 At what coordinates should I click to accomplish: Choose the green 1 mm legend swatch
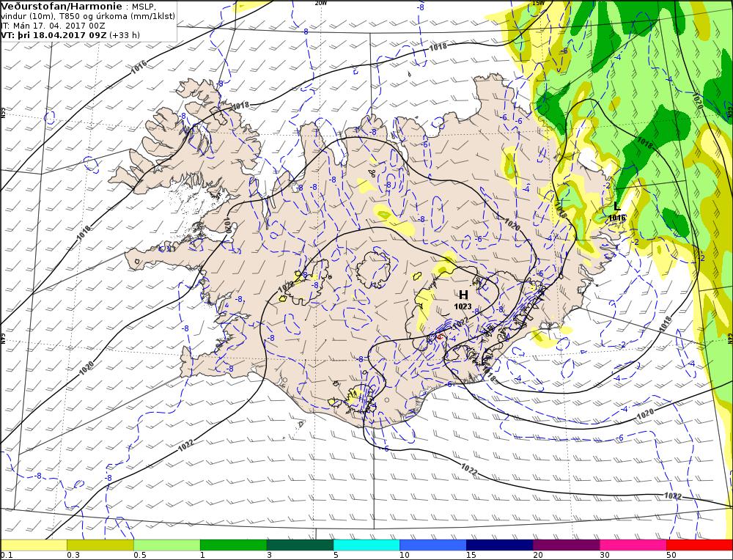click(233, 545)
